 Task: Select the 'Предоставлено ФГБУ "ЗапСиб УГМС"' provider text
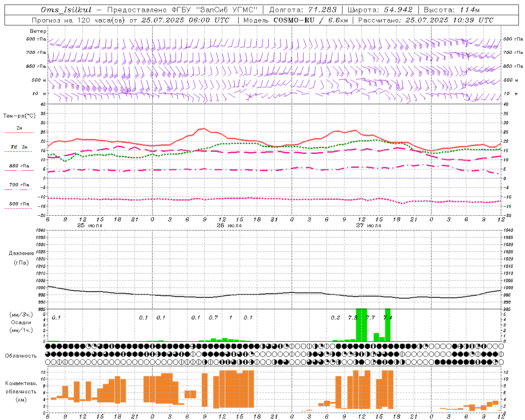pos(182,10)
